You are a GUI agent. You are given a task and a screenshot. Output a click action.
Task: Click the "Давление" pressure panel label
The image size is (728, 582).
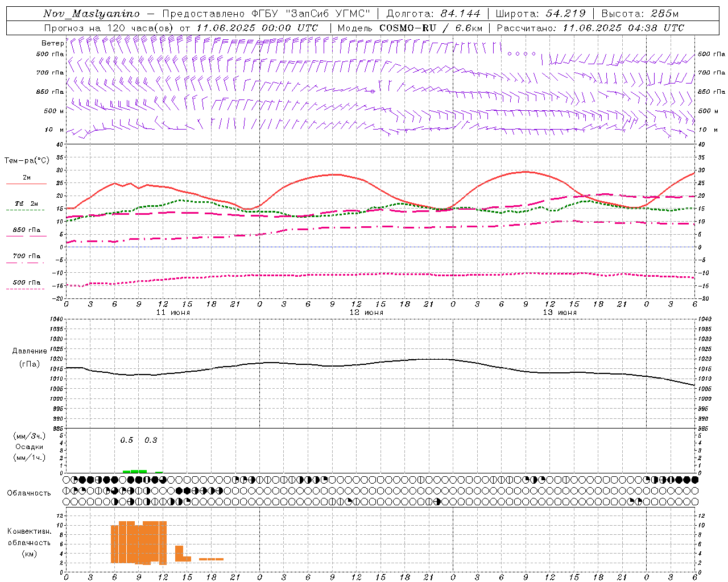30,351
